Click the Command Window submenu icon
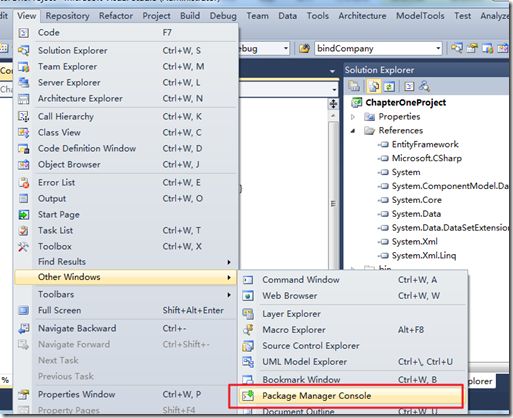This screenshot has width=513, height=418. point(248,280)
